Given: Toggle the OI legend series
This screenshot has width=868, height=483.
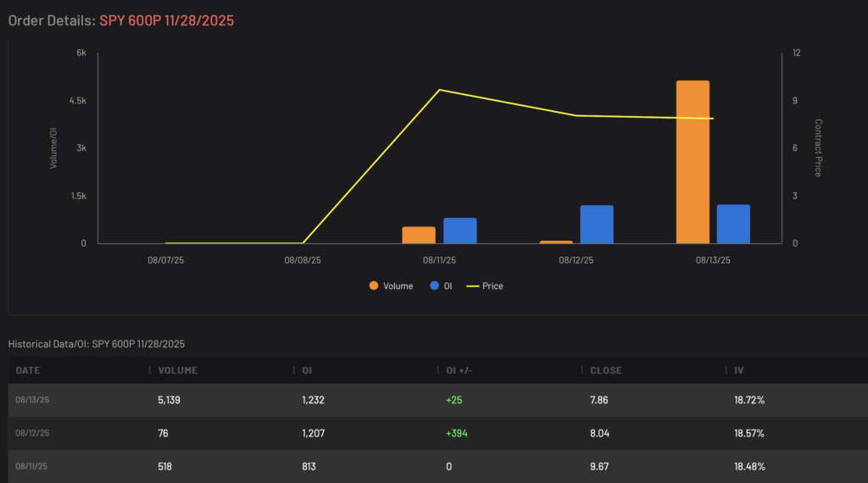Looking at the screenshot, I should coord(441,286).
